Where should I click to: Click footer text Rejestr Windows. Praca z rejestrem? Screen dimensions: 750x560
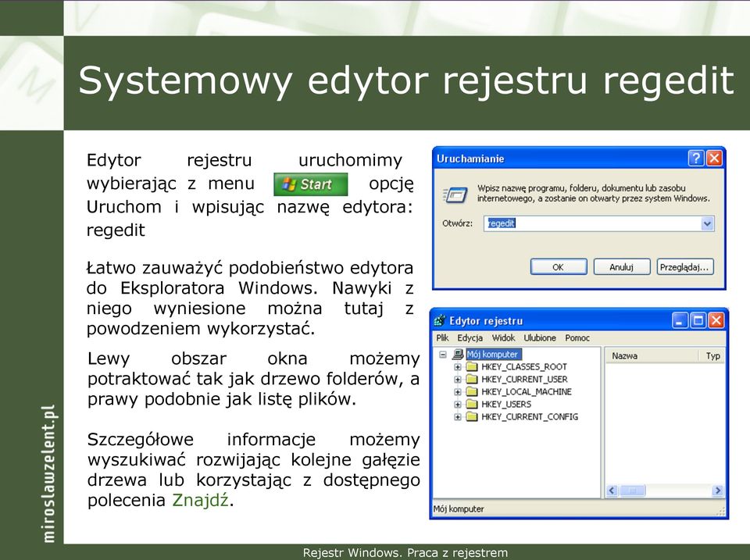point(405,553)
